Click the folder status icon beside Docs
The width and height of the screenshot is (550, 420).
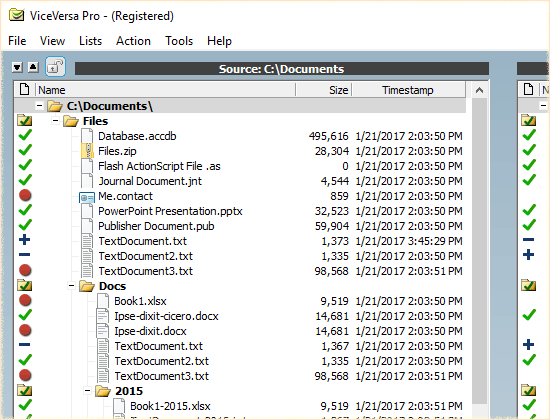point(25,286)
